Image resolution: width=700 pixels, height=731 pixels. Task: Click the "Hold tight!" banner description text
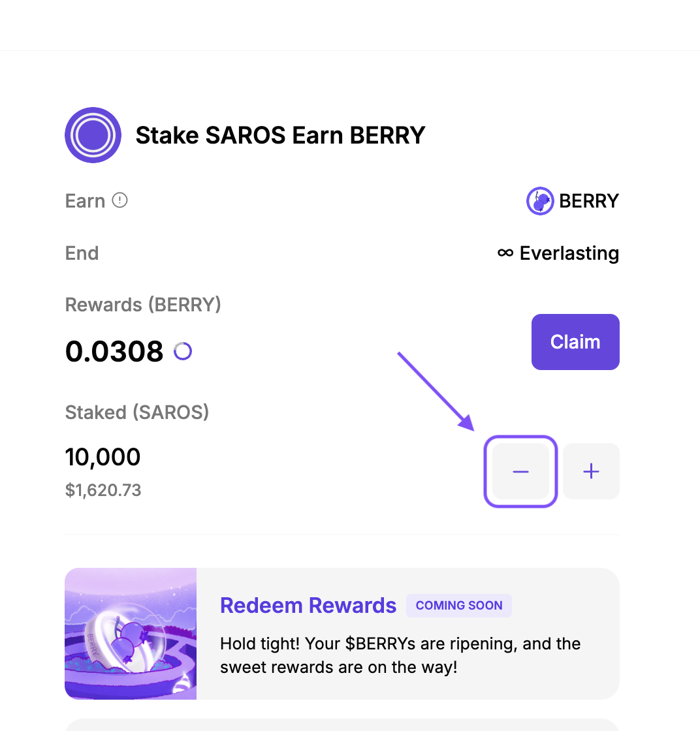(x=400, y=656)
